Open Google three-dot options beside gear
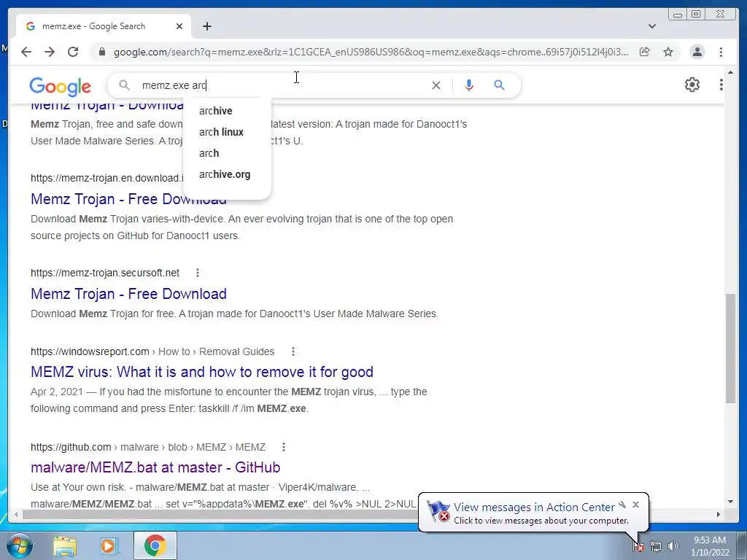The height and width of the screenshot is (560, 747). (721, 85)
